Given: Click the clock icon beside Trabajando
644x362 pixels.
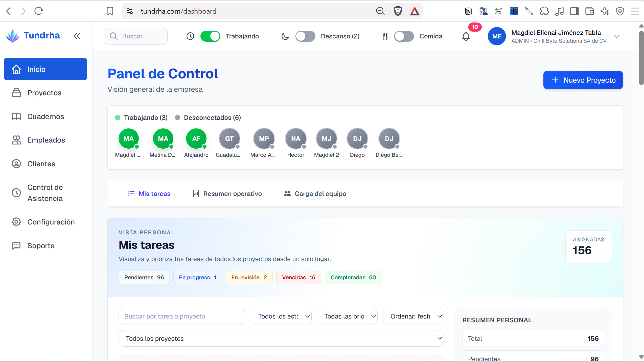Looking at the screenshot, I should [x=190, y=36].
